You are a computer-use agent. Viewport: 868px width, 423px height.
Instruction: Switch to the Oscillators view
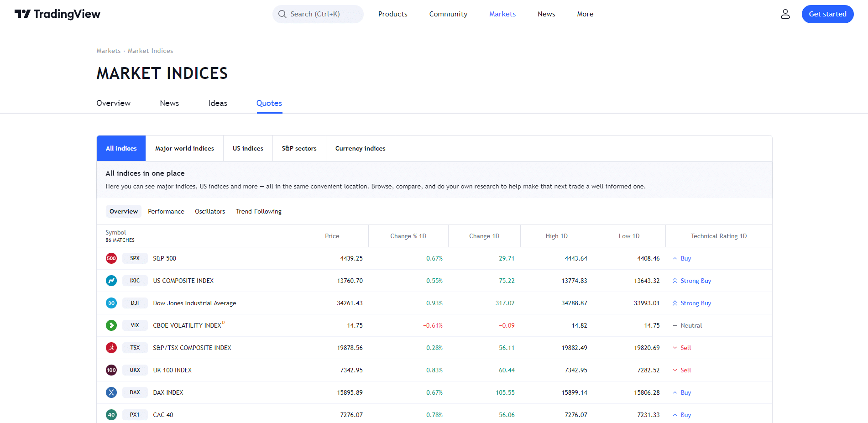tap(210, 211)
